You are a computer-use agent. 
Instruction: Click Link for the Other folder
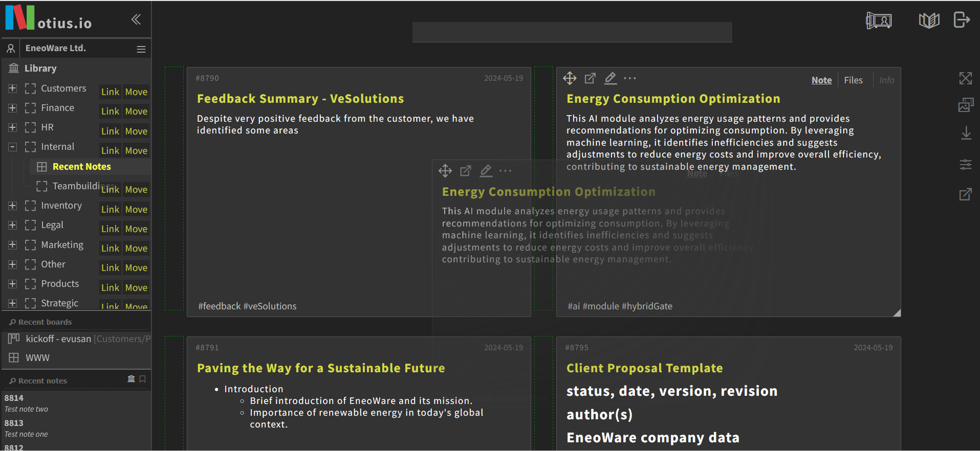click(x=110, y=268)
